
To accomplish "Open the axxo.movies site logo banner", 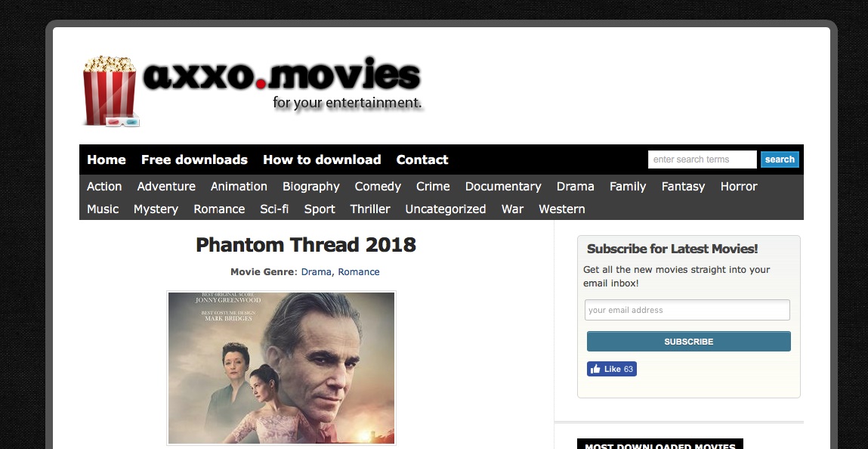I will tap(254, 91).
